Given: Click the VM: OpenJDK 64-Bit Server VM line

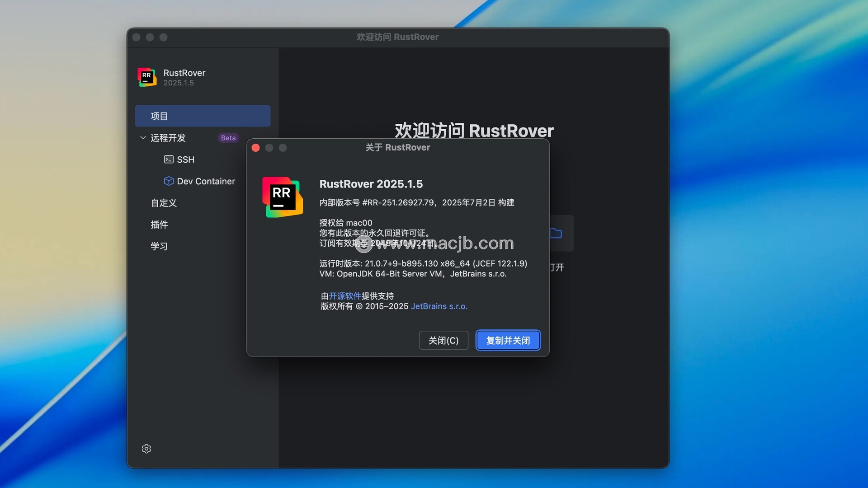Looking at the screenshot, I should 413,274.
